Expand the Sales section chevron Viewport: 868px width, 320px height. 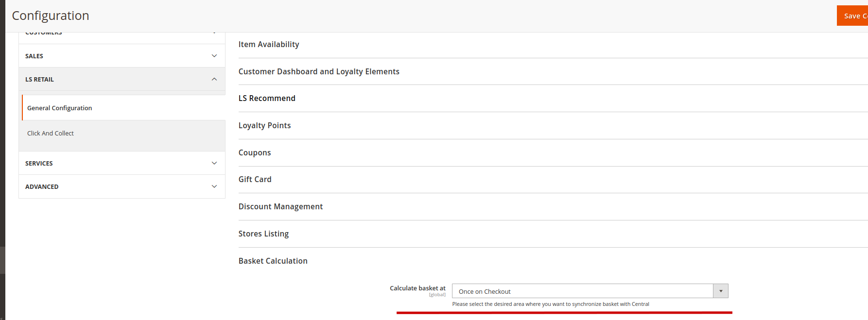pos(214,56)
